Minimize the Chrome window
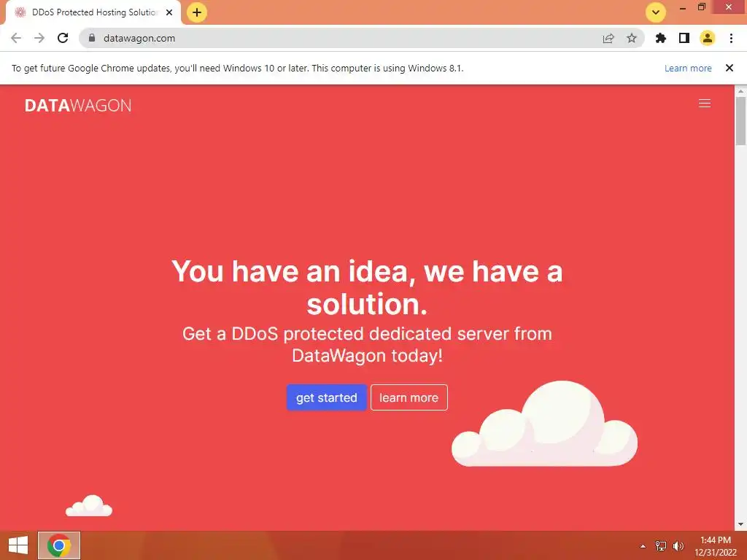Viewport: 747px width, 560px height. pos(683,7)
